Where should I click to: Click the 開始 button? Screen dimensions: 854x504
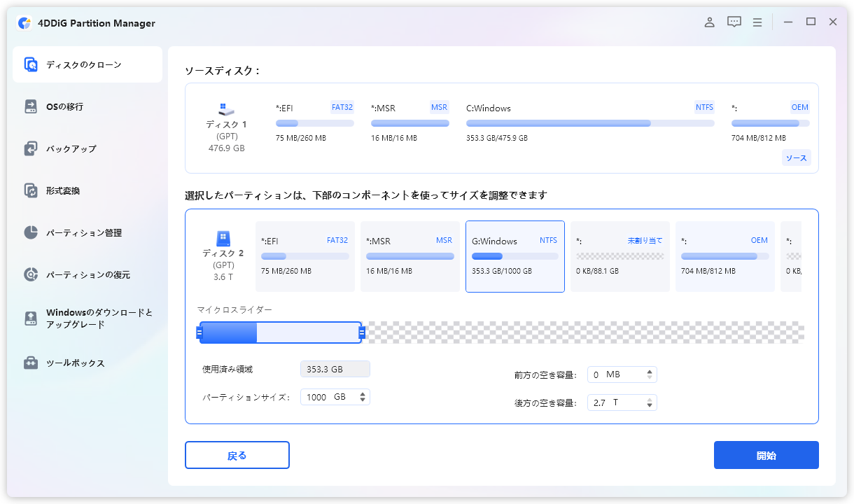[x=766, y=455]
